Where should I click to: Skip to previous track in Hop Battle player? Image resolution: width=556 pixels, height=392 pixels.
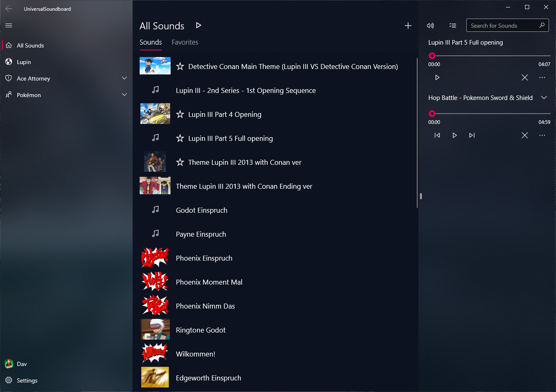(437, 135)
